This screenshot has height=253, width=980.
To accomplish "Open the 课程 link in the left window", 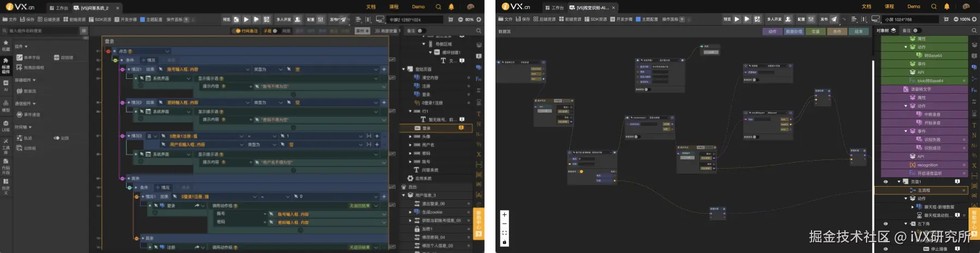I will (394, 7).
